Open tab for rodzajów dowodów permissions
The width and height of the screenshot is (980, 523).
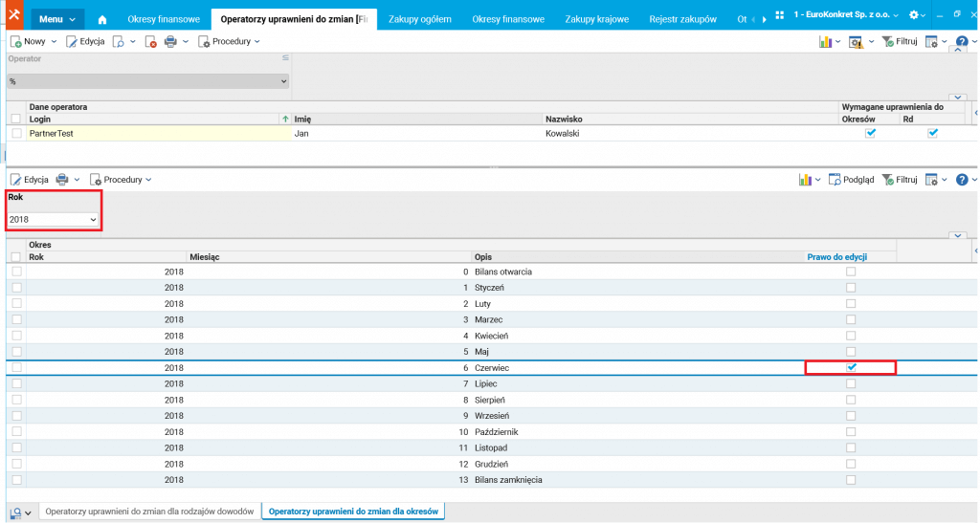pos(149,512)
